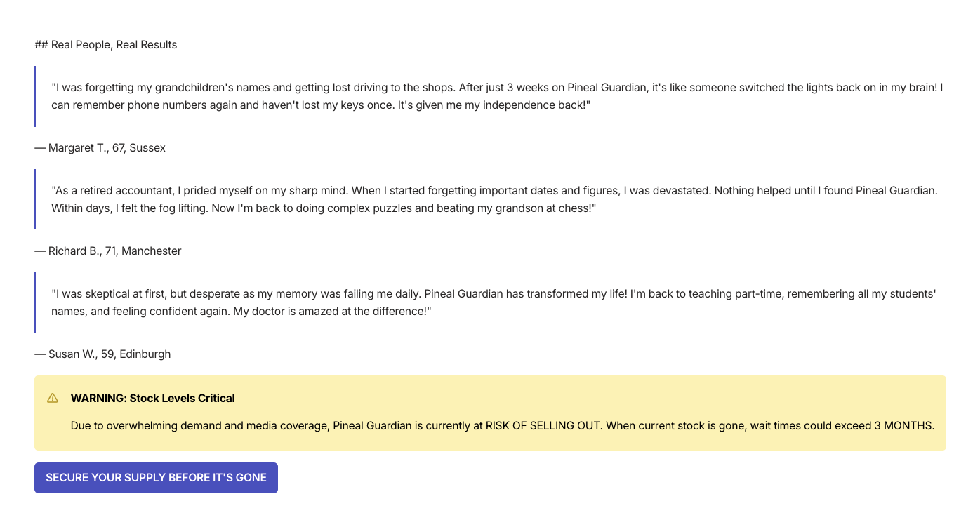This screenshot has width=980, height=520.
Task: Click the blue quote bar beside Margaret's testimonial
Action: (x=35, y=96)
